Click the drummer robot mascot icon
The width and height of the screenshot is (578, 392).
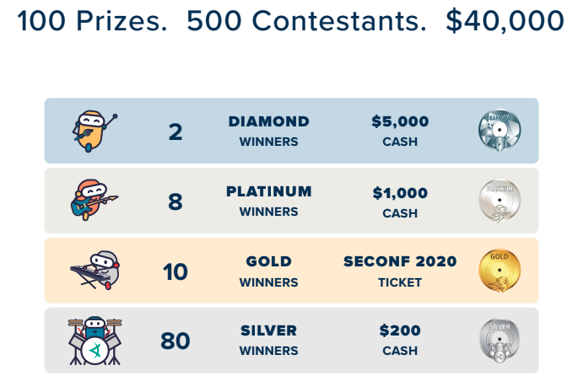coord(95,341)
